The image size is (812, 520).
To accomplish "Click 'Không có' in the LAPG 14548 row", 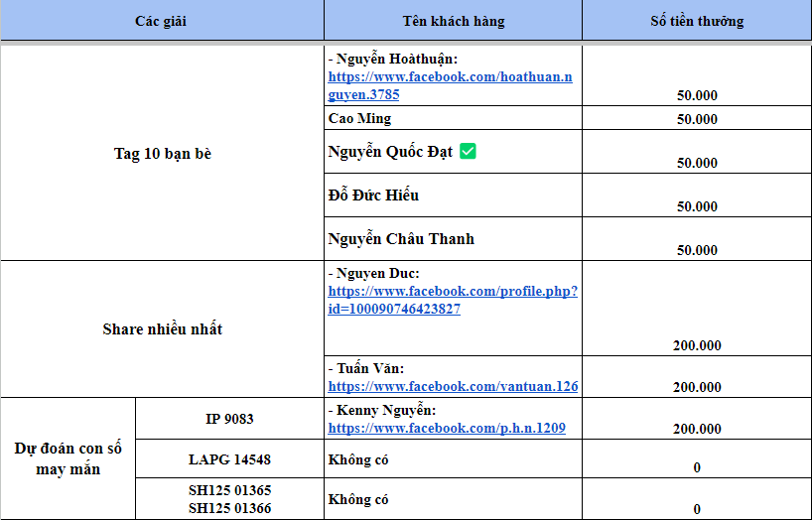I will click(358, 459).
